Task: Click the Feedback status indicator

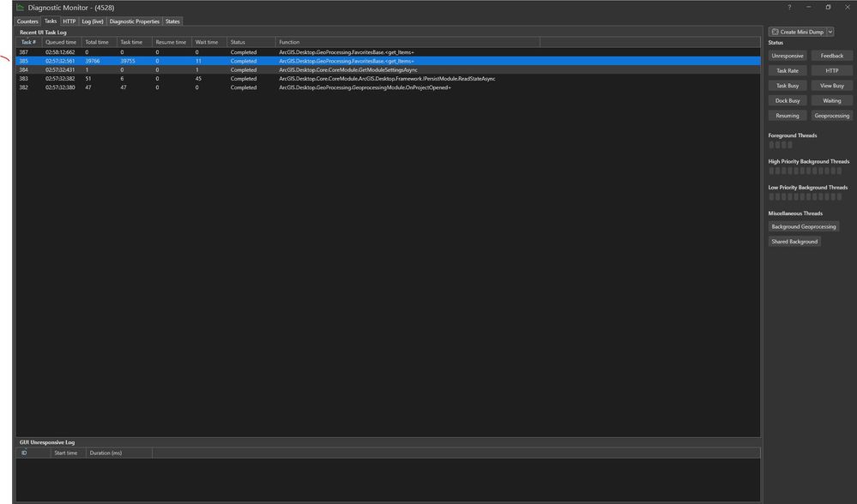Action: pos(832,56)
